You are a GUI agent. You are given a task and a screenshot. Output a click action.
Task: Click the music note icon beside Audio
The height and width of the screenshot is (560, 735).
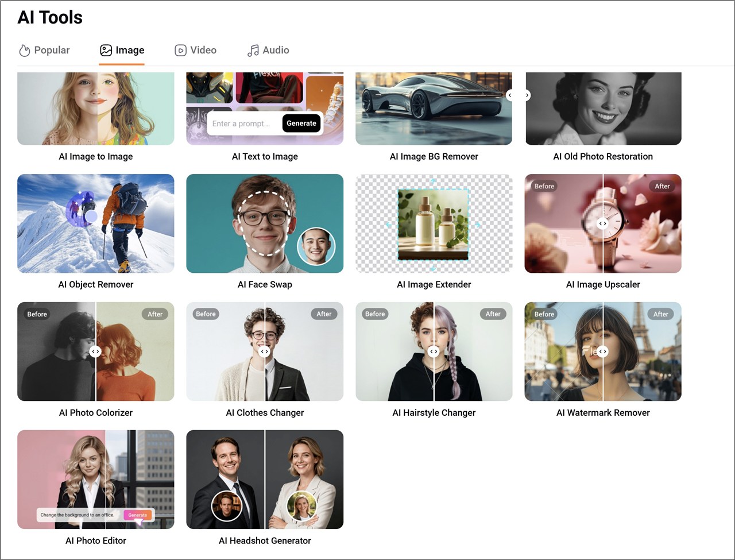[x=253, y=51]
